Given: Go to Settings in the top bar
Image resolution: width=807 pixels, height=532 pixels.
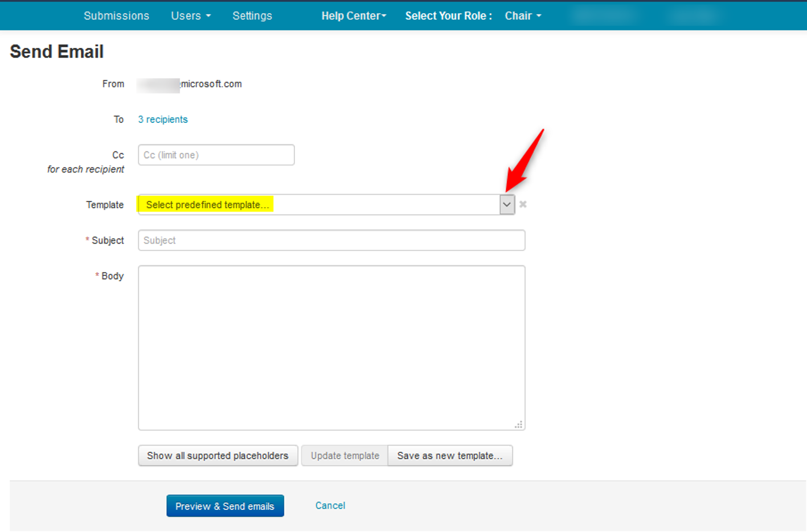Looking at the screenshot, I should coord(252,16).
